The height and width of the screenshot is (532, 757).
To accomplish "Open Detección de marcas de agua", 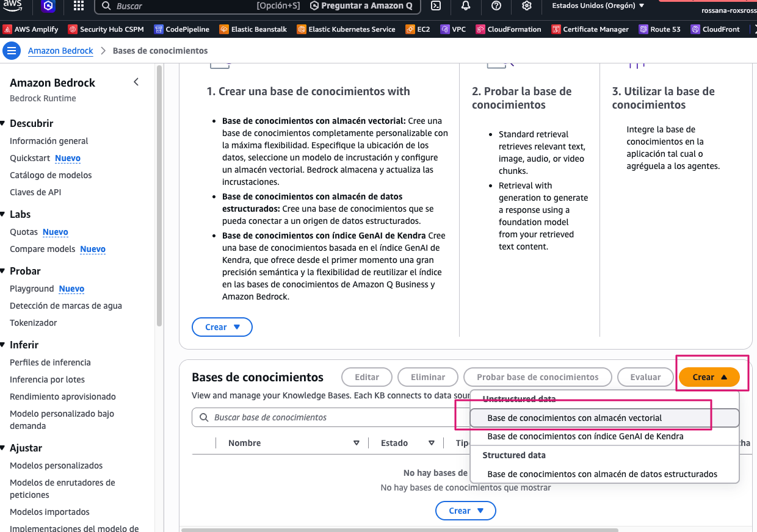I will 66,306.
